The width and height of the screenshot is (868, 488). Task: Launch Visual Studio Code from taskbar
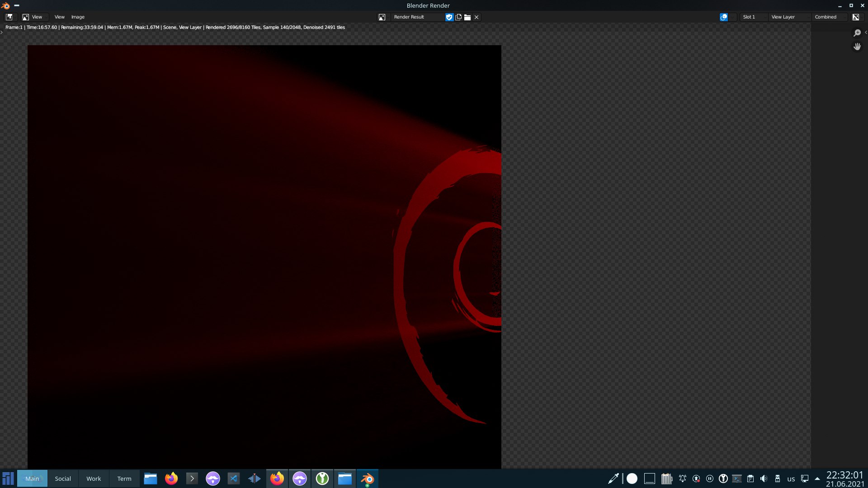(x=234, y=479)
